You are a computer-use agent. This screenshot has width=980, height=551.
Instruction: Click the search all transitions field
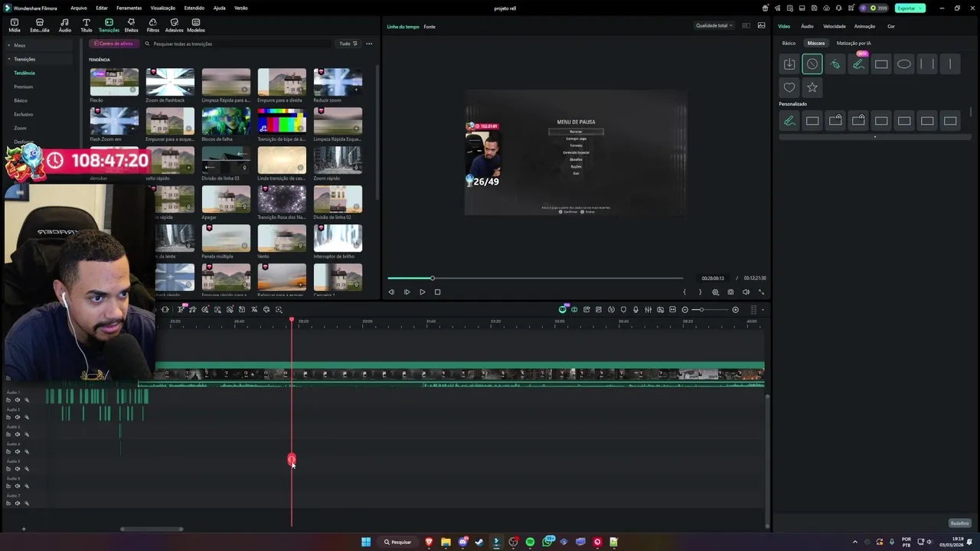pos(237,44)
